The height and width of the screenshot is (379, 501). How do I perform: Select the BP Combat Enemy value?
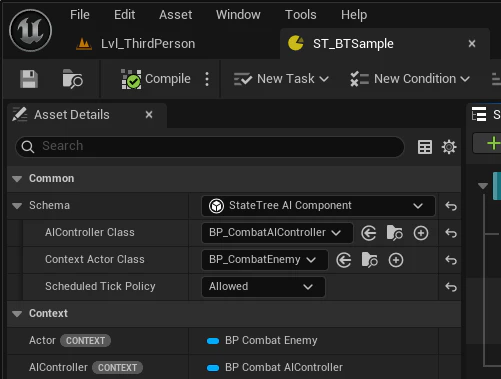point(271,340)
